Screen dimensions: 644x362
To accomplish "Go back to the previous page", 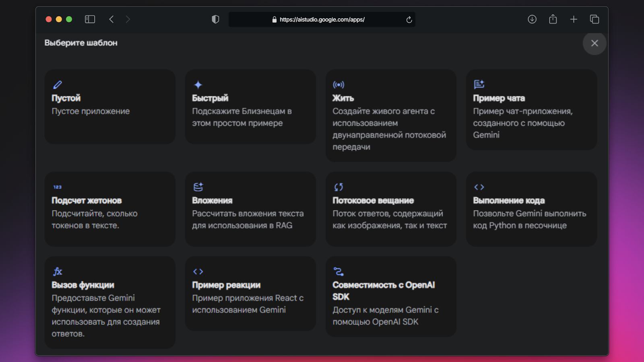I will [111, 19].
